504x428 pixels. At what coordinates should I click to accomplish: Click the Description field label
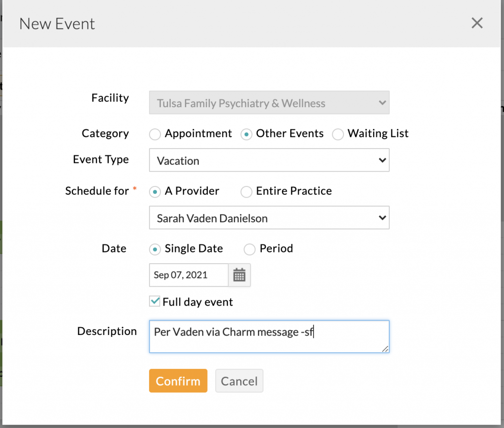pyautogui.click(x=107, y=331)
